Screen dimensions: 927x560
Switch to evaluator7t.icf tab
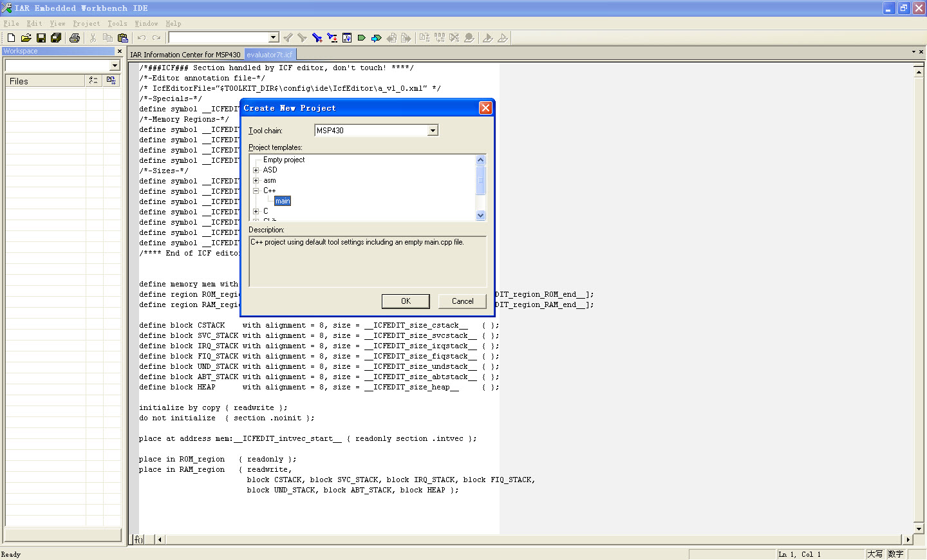pyautogui.click(x=270, y=55)
